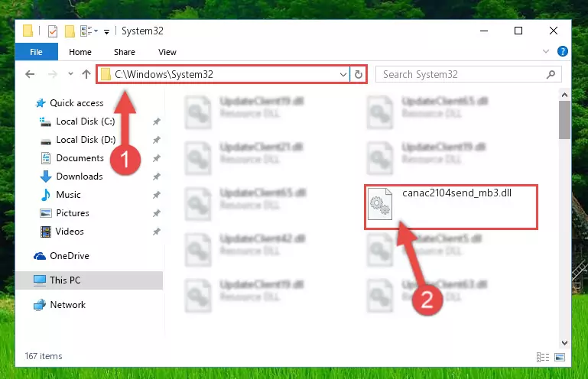Switch to details view icon
This screenshot has width=588, height=379.
(543, 357)
